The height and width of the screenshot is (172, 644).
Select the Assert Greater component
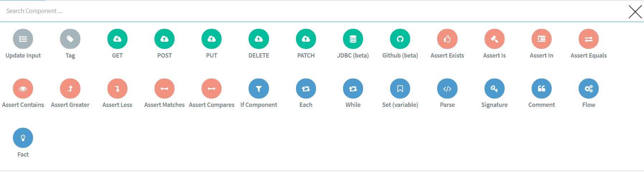click(70, 89)
